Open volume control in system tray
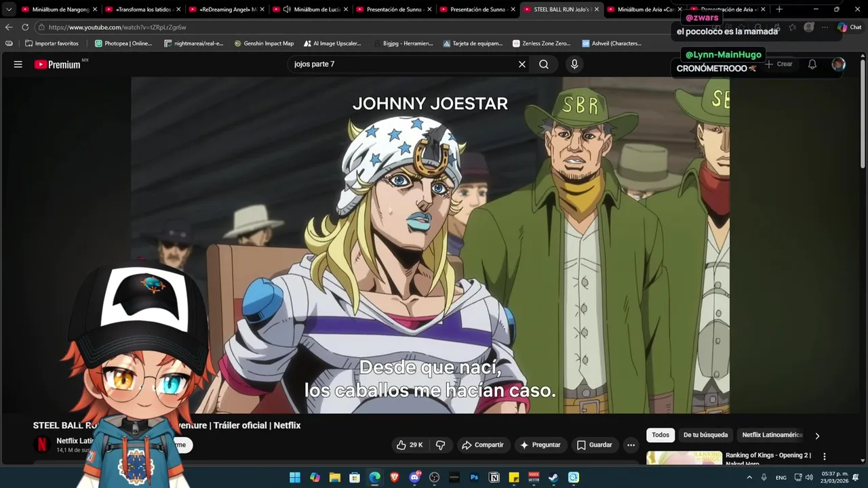Screen dimensions: 868x488 [x=810, y=477]
